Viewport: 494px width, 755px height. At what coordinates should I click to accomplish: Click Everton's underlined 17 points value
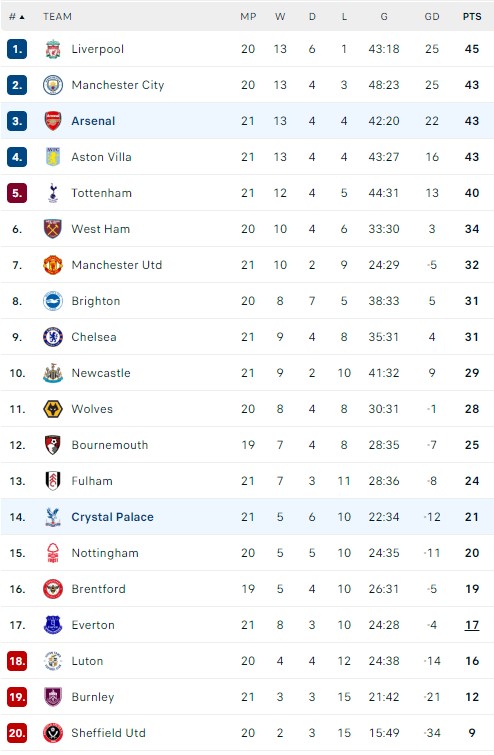(x=472, y=625)
